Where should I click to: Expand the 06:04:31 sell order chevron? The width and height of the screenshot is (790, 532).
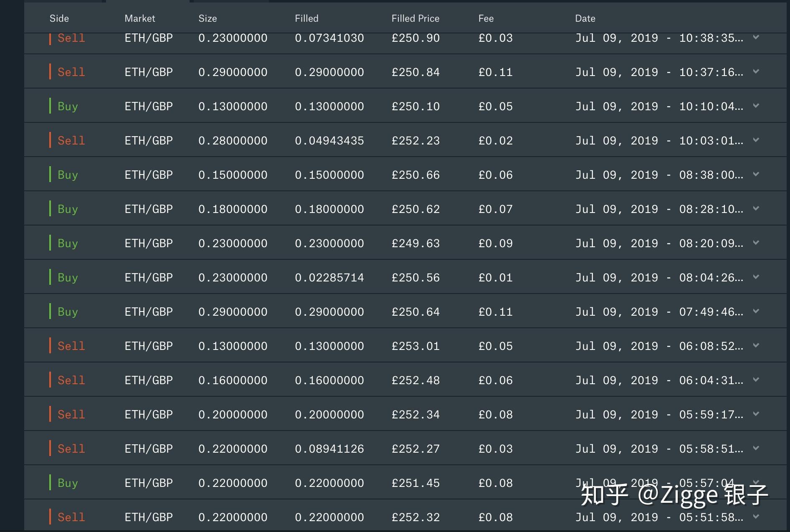(756, 380)
